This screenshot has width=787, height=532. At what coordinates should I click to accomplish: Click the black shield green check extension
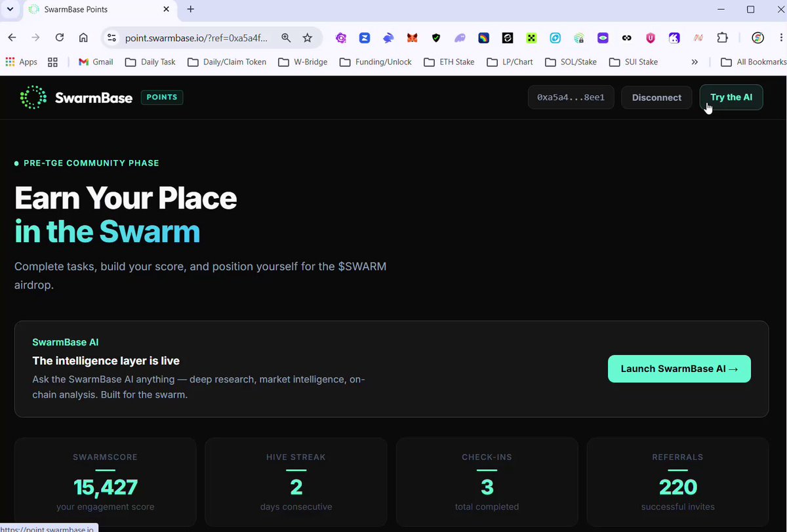click(436, 38)
